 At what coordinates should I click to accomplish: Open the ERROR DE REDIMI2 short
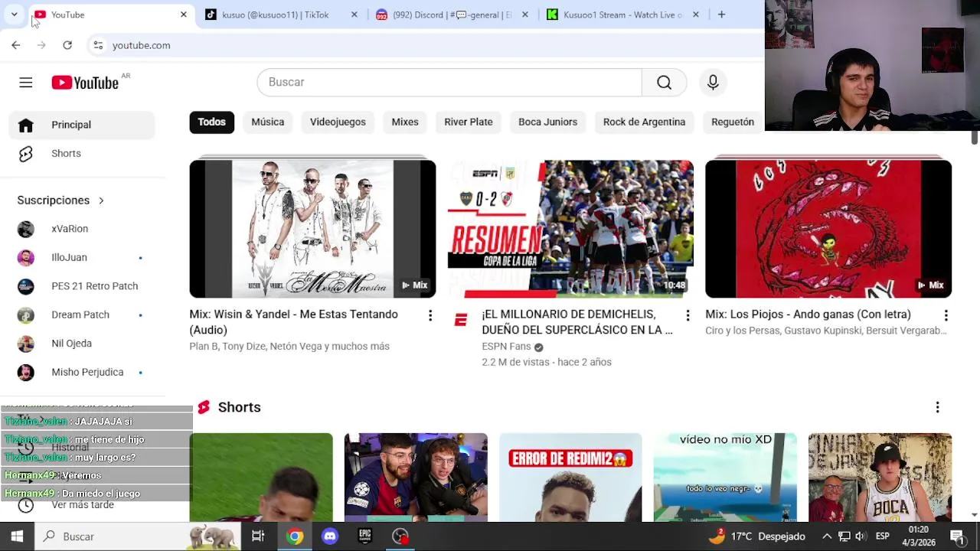(x=570, y=477)
